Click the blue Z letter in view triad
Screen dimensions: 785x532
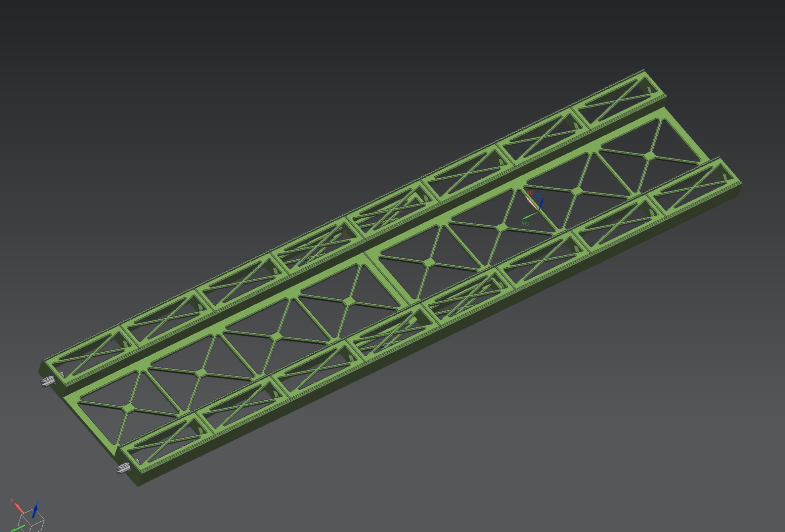pyautogui.click(x=38, y=503)
